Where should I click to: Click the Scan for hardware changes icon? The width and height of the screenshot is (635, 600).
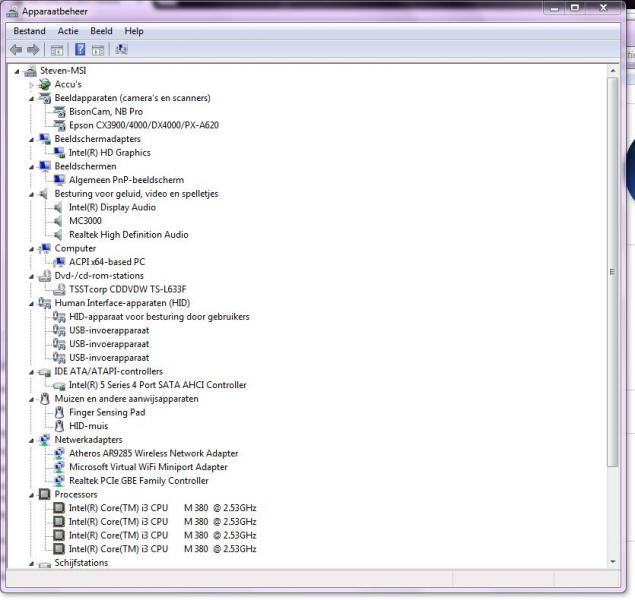click(121, 49)
